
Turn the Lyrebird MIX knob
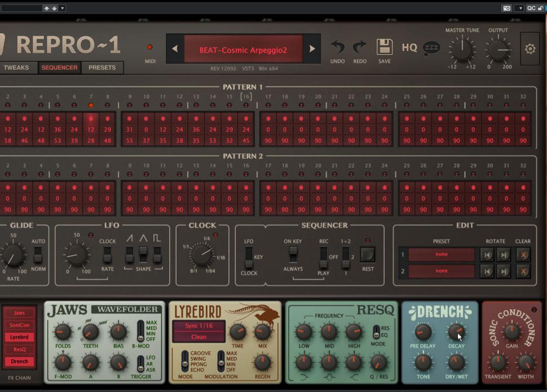click(262, 332)
